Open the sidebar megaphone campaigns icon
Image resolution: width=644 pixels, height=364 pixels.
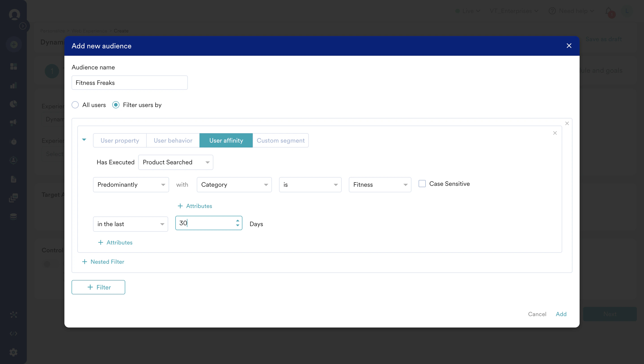coord(13,122)
